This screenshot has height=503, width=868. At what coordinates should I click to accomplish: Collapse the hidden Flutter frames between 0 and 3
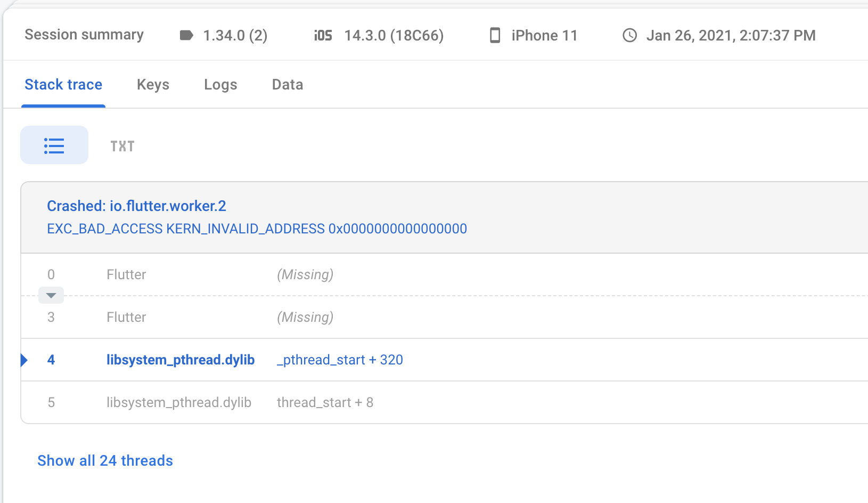pos(51,295)
